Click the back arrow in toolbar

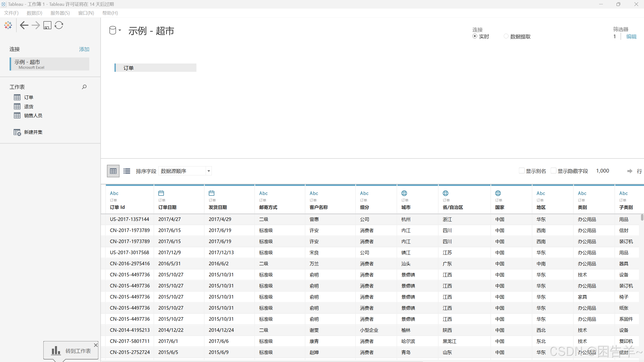coord(24,25)
